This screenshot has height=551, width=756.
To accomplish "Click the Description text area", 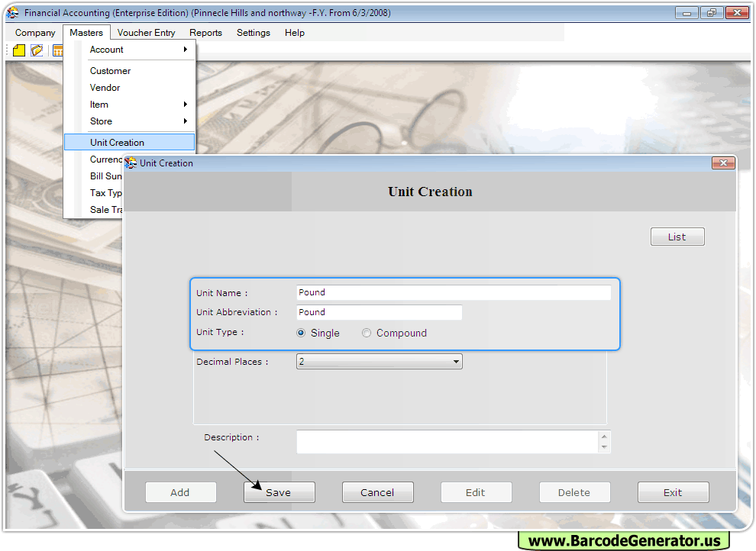I will 447,442.
